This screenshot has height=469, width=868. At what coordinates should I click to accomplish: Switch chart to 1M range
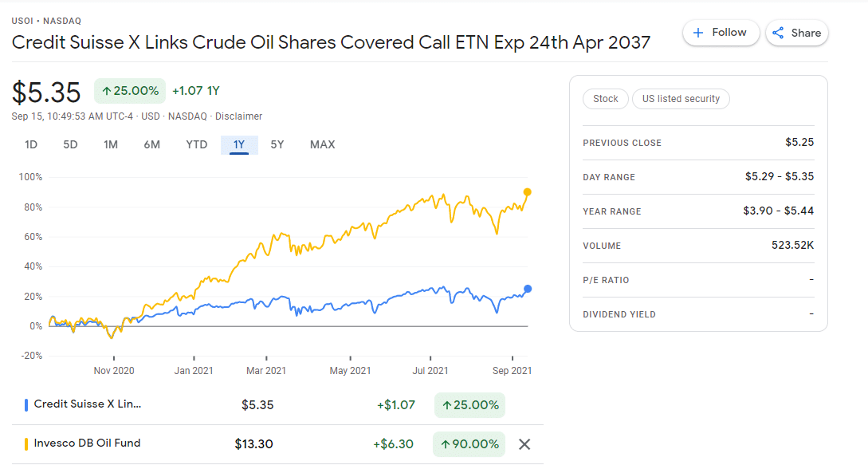(x=111, y=144)
